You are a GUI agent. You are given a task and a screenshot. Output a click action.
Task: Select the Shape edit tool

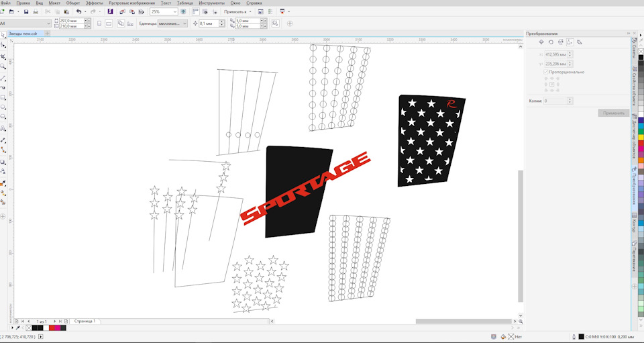(x=3, y=45)
